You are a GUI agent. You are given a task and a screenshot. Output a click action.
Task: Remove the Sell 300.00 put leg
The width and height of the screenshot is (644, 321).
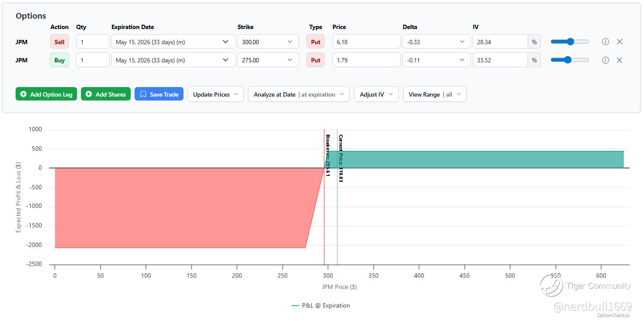[619, 42]
